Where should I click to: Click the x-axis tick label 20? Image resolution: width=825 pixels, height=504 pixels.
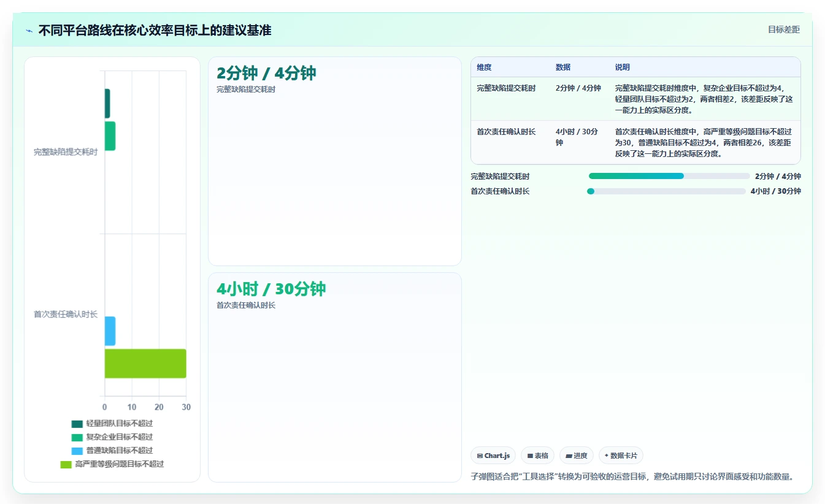tap(159, 407)
